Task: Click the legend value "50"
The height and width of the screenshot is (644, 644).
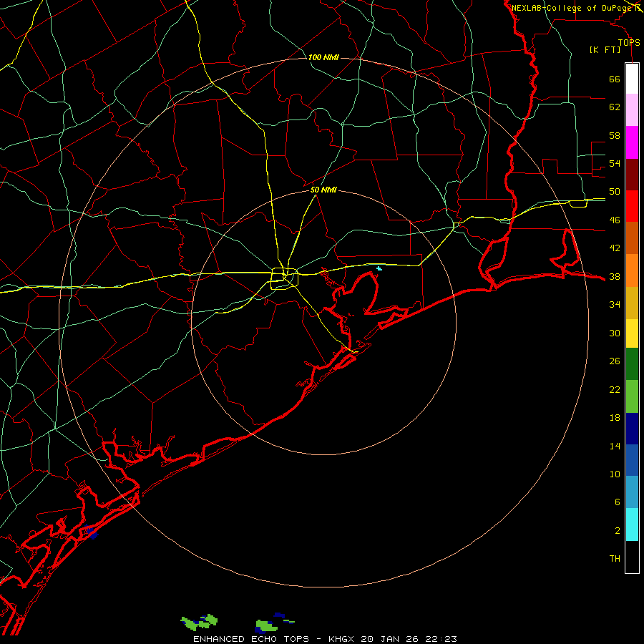Action: 615,192
